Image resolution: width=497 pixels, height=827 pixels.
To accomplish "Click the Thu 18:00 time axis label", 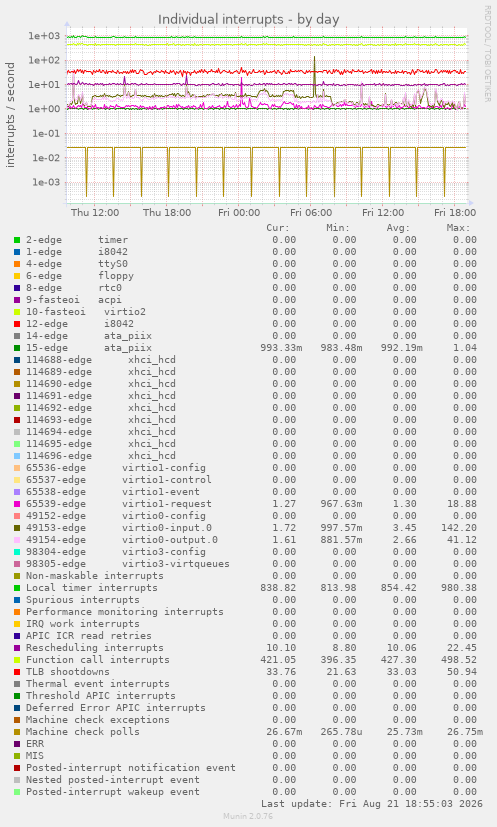I will (167, 213).
